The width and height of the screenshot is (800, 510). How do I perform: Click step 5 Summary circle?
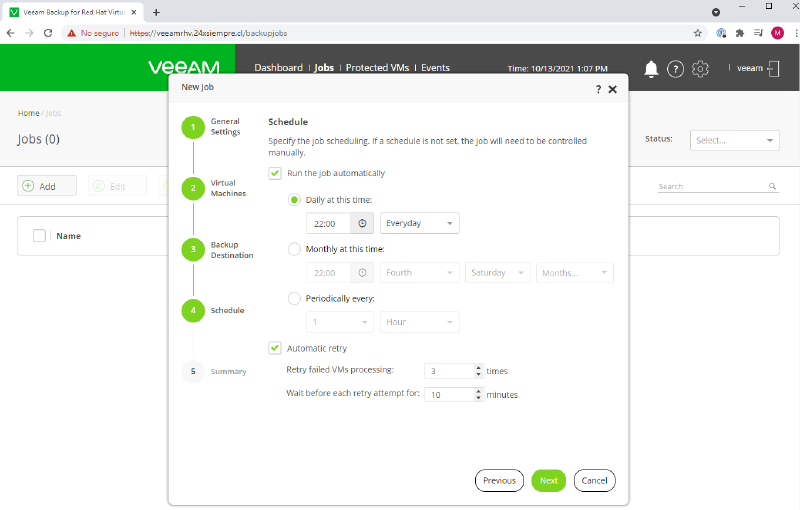point(193,371)
